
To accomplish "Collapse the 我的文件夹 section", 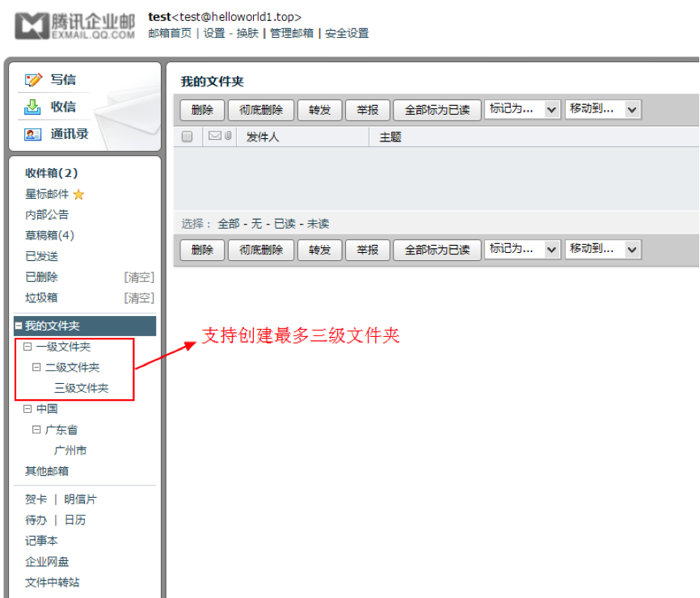I will [x=19, y=326].
